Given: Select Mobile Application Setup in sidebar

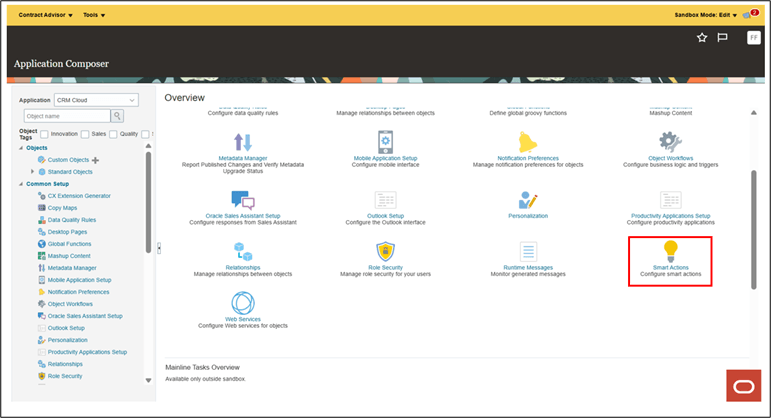Looking at the screenshot, I should tap(80, 280).
